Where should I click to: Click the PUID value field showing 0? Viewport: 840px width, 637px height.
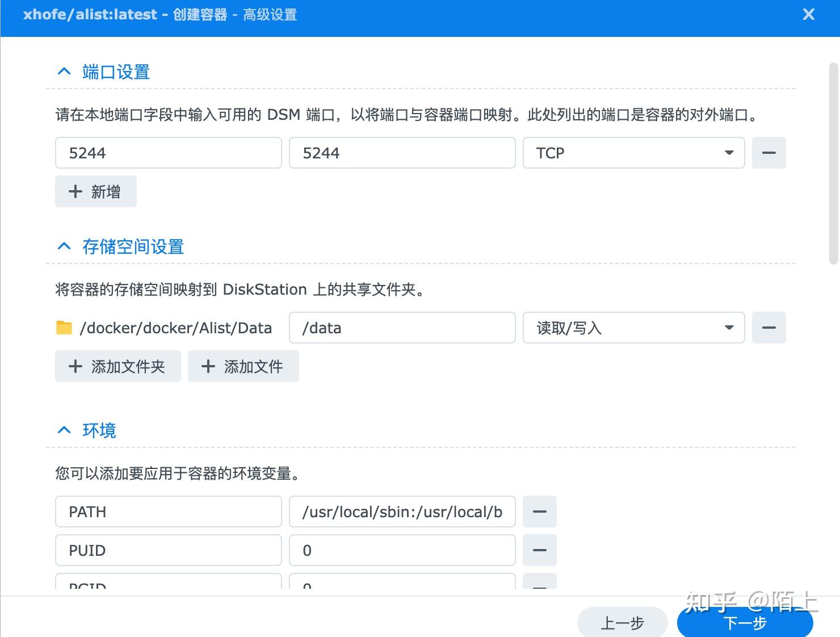[402, 550]
